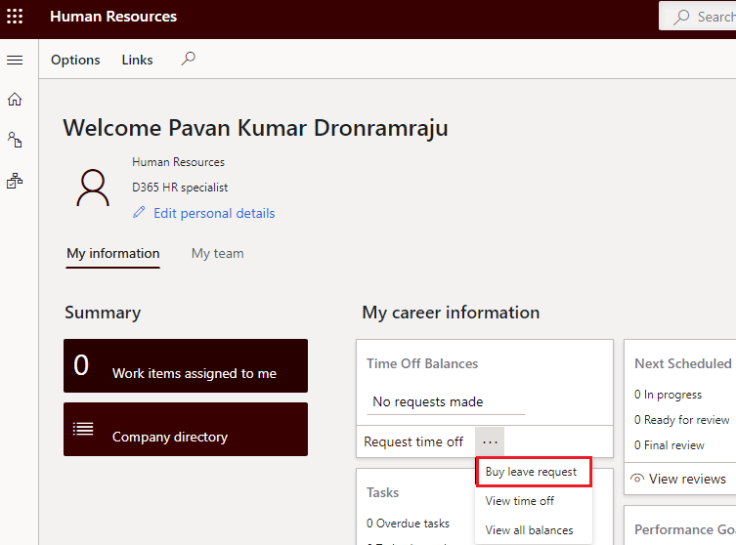
Task: Click Request time off button
Action: click(413, 441)
